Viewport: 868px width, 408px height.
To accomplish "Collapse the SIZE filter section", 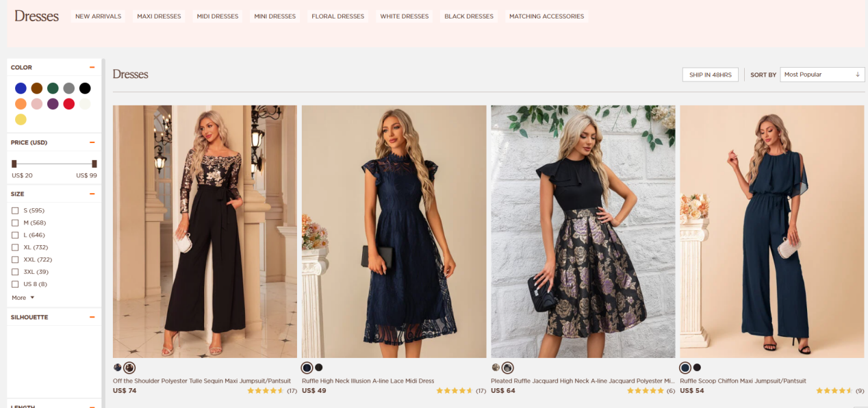I will point(92,194).
